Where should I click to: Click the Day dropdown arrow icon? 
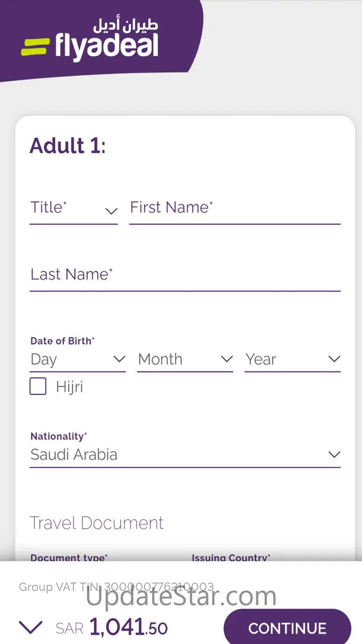pos(119,359)
